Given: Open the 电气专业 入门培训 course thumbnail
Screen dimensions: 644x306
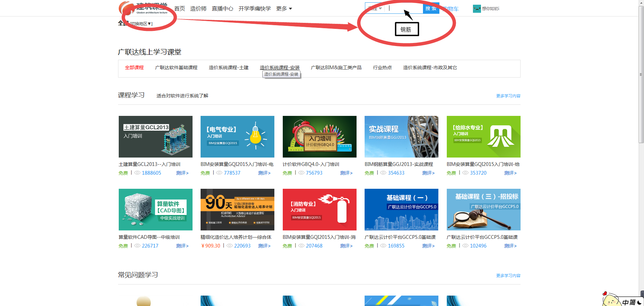Looking at the screenshot, I should point(237,137).
